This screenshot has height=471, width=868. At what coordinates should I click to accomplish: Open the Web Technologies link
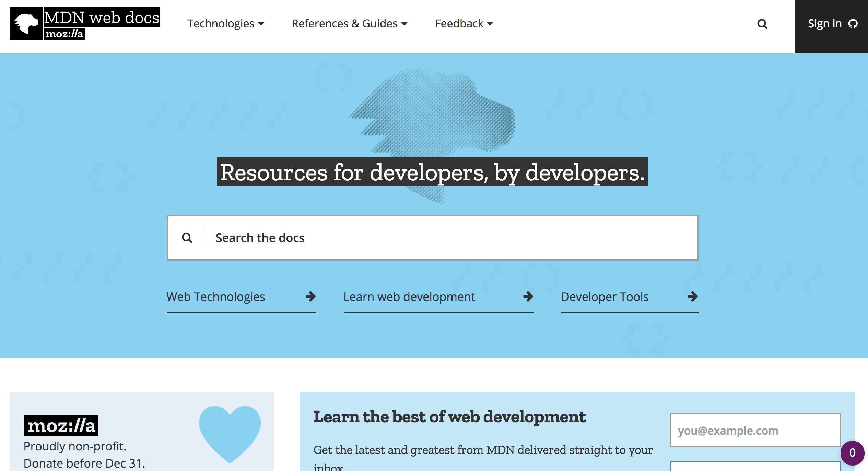pos(216,297)
